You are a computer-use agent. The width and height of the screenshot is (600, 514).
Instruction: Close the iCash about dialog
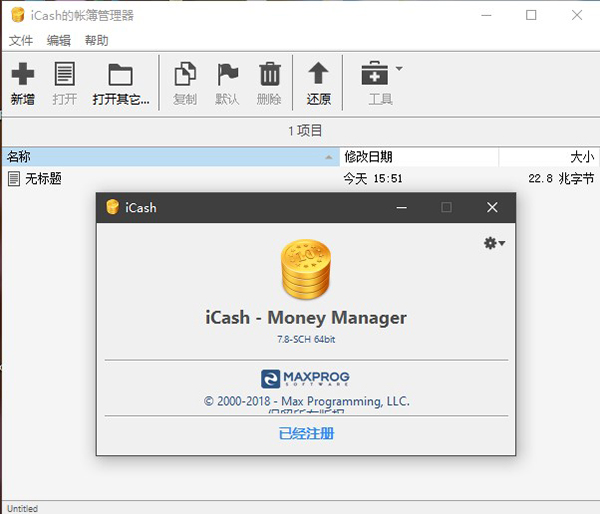click(x=492, y=207)
